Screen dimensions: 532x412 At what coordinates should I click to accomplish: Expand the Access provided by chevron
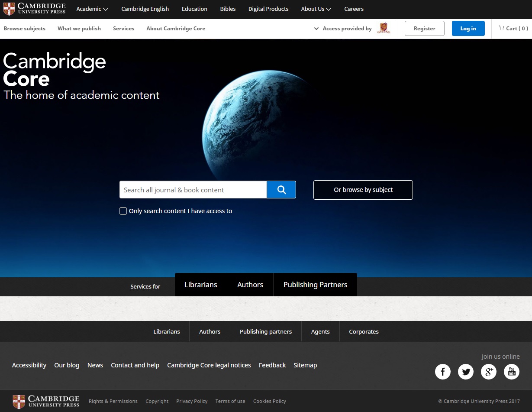coord(316,29)
